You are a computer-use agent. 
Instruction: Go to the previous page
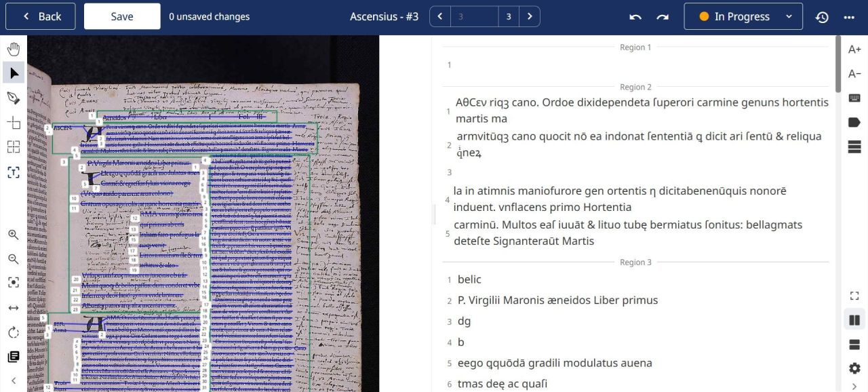click(441, 16)
